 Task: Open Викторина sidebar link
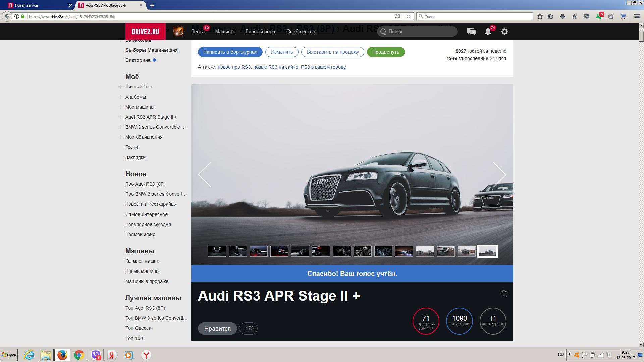(138, 60)
